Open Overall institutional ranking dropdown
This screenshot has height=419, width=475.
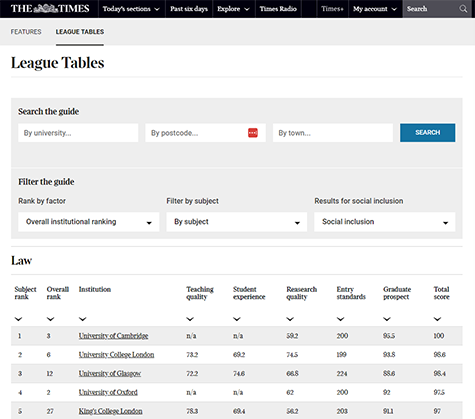coord(89,222)
